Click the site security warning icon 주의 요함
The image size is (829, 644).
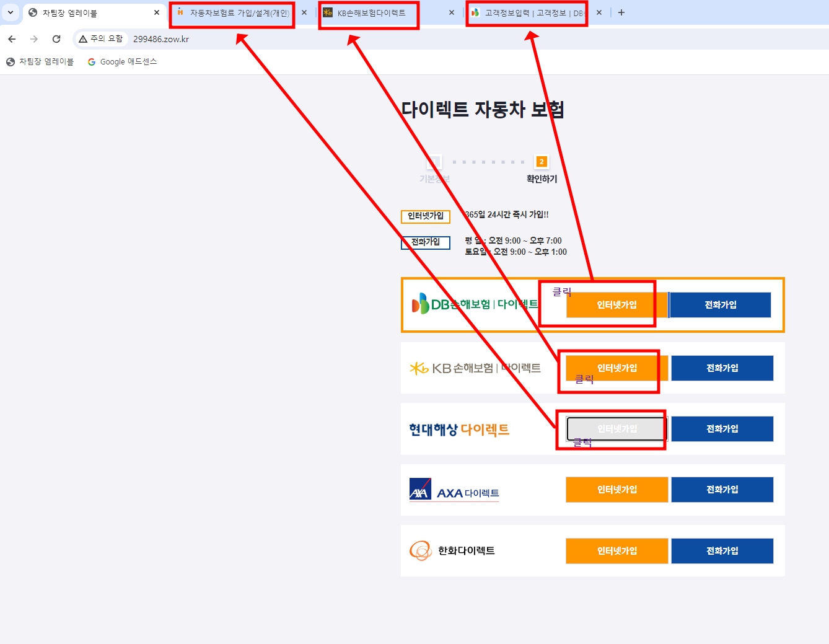coord(100,38)
